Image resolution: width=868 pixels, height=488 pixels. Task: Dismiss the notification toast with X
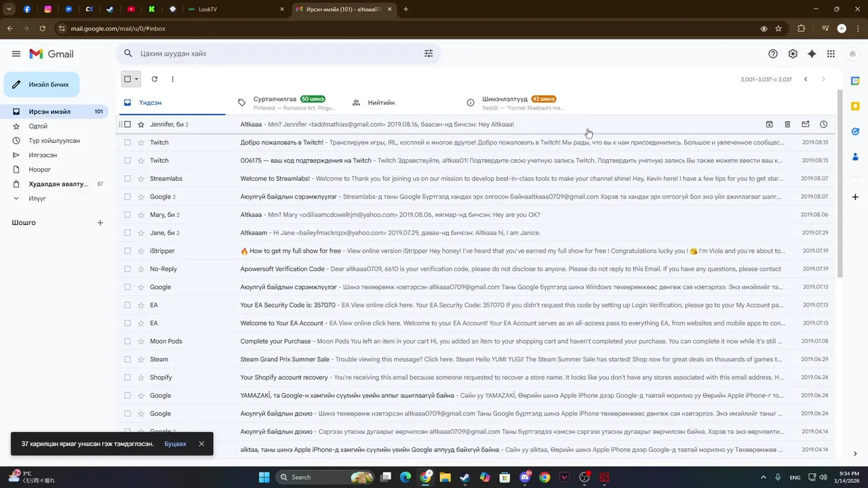pos(201,444)
